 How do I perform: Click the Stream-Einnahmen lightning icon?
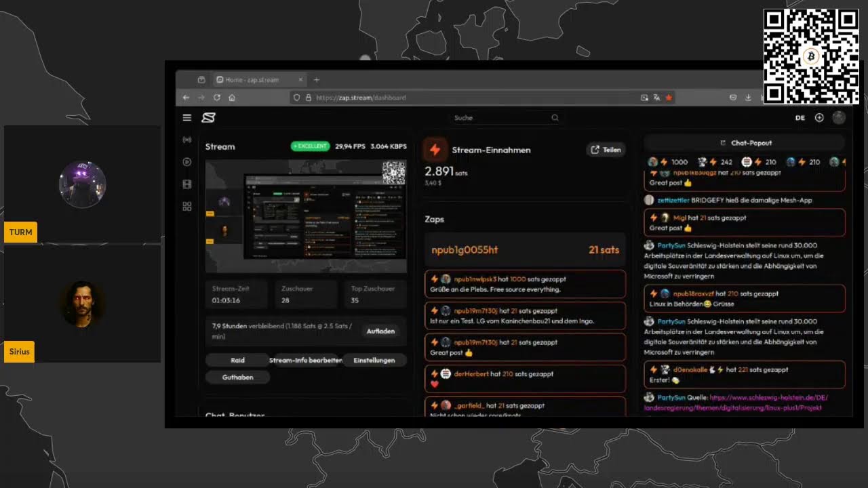435,150
